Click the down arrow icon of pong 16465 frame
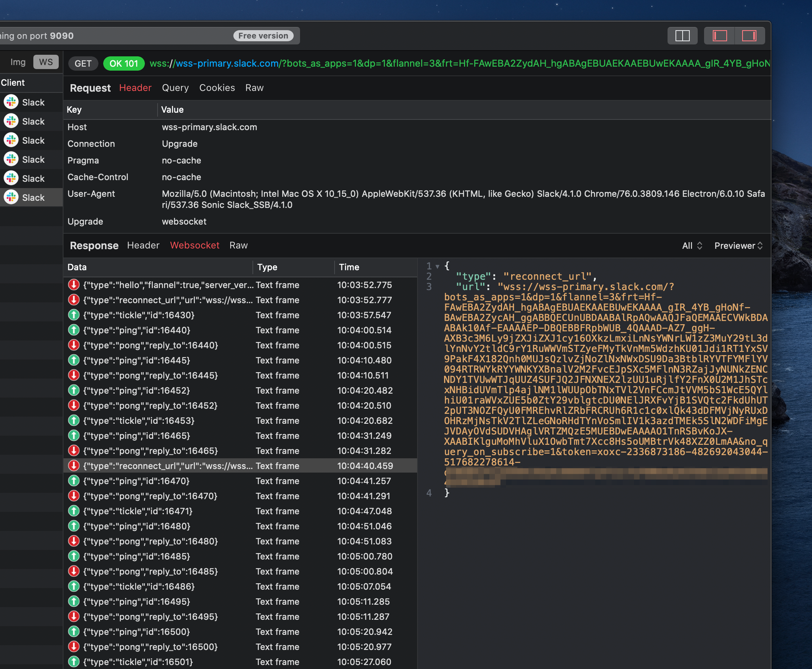 coord(73,450)
